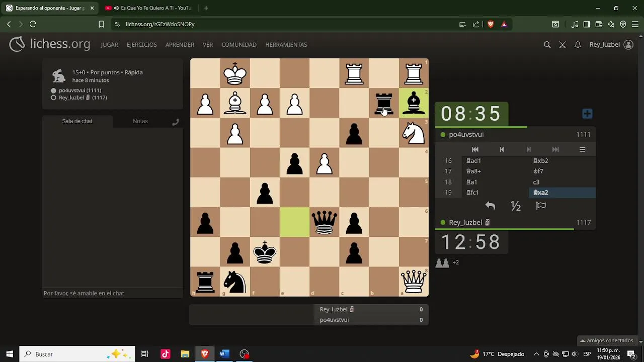The image size is (644, 362).
Task: Offer a draw with the ½ button
Action: tap(515, 206)
